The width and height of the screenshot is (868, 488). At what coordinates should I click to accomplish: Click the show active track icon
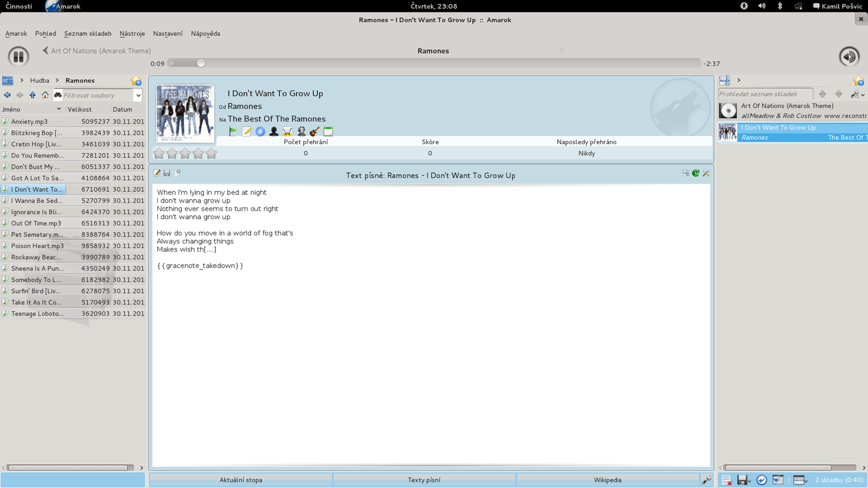[778, 480]
